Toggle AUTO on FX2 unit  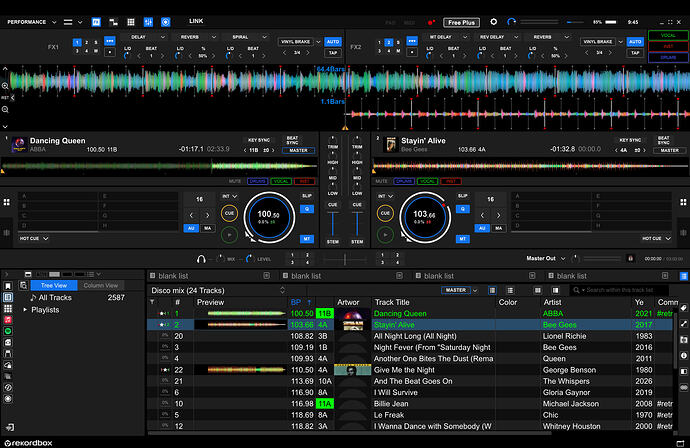635,42
